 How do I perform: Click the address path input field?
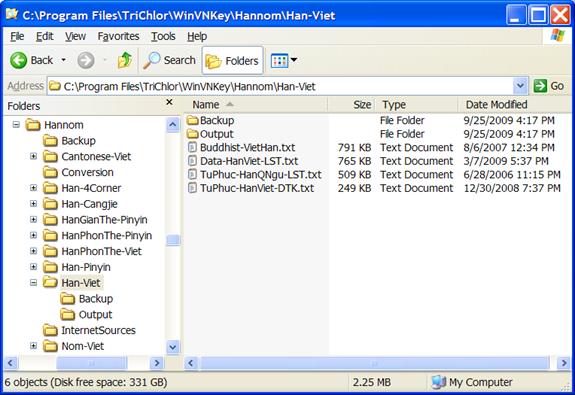pyautogui.click(x=280, y=87)
